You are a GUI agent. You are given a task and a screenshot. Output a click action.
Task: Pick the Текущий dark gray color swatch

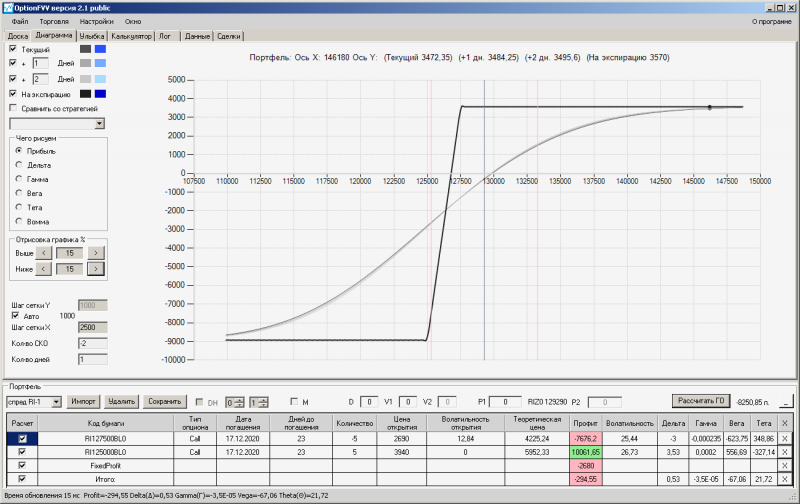click(85, 49)
